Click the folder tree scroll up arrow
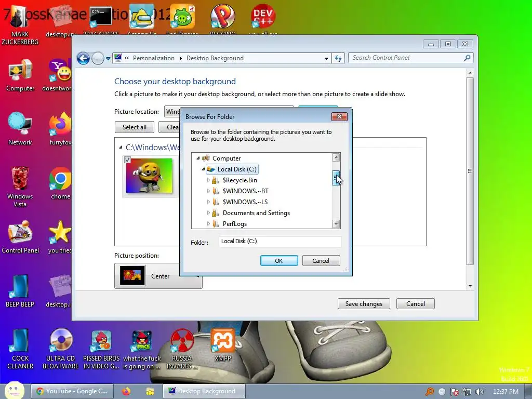The width and height of the screenshot is (532, 399). coord(336,157)
